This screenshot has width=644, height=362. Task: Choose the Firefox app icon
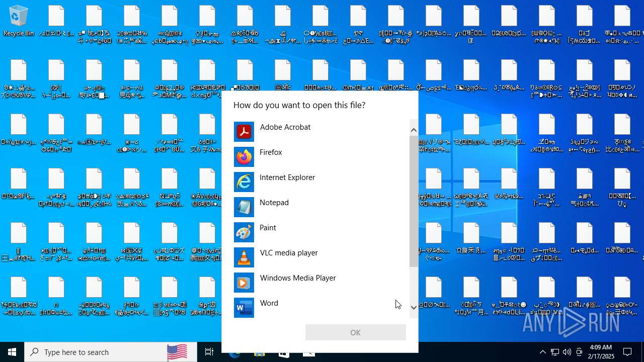[244, 157]
